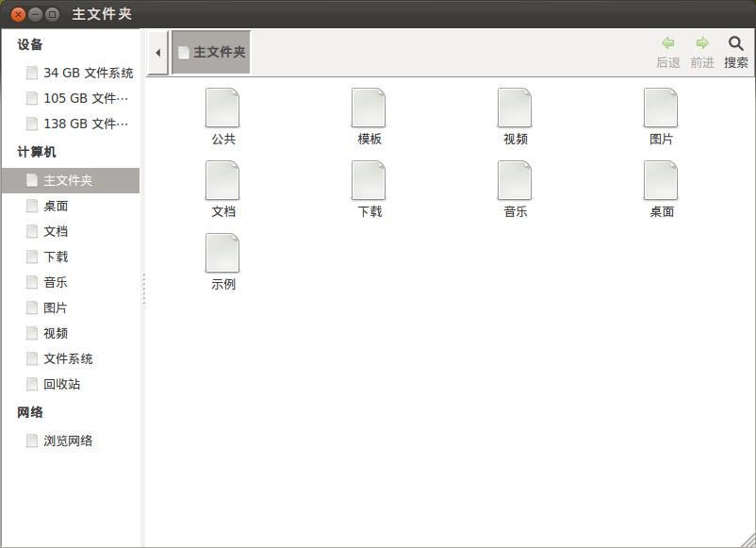Go to 文档 in the sidebar
The height and width of the screenshot is (548, 756).
point(71,231)
